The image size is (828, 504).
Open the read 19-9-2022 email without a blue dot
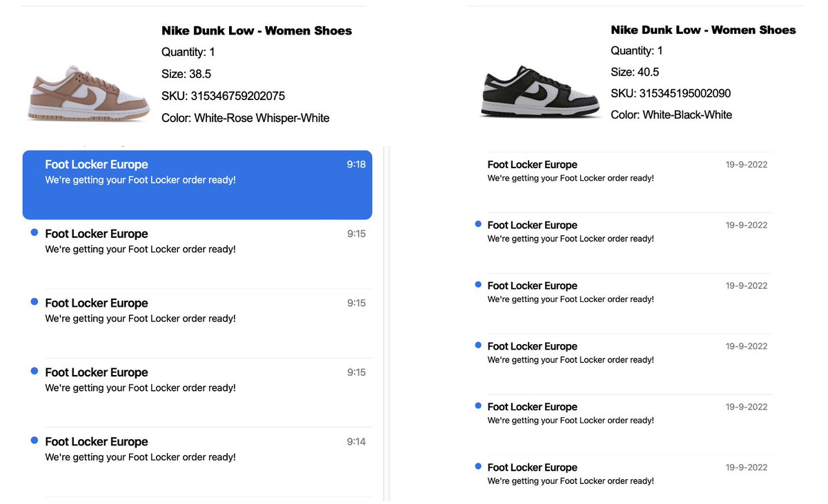point(630,182)
